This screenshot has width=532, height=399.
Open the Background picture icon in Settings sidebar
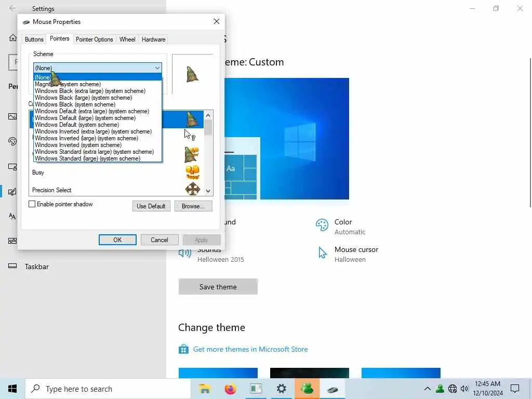pos(12,116)
